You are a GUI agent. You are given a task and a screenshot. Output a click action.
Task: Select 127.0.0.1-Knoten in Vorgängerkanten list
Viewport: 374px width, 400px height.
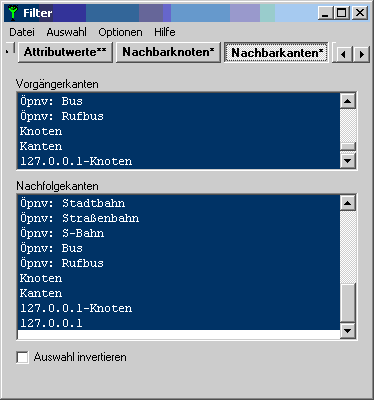178,161
